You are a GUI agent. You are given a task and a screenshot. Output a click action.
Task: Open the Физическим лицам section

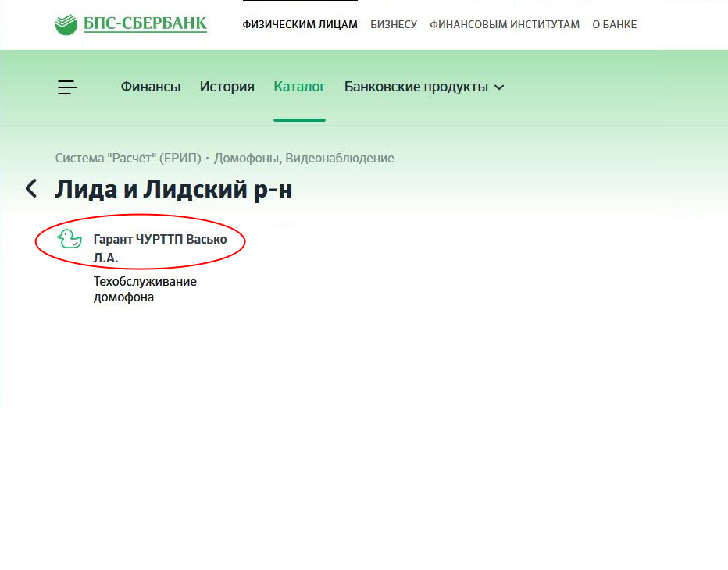[300, 24]
